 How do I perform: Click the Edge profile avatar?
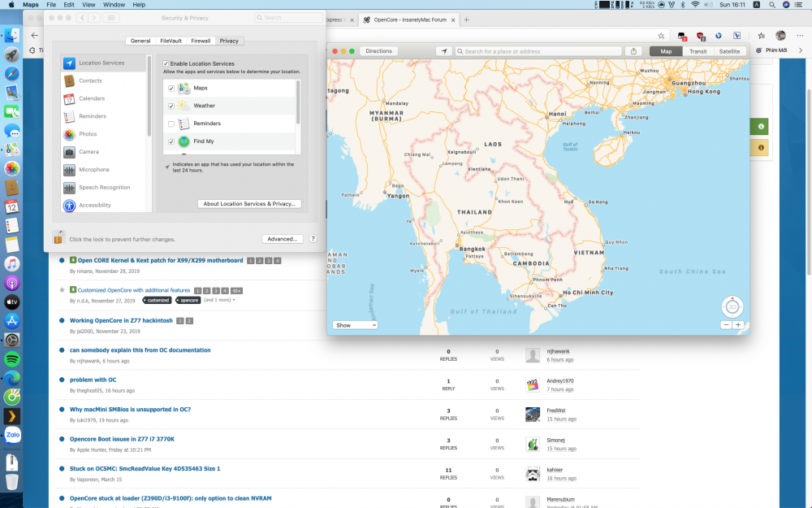[780, 35]
